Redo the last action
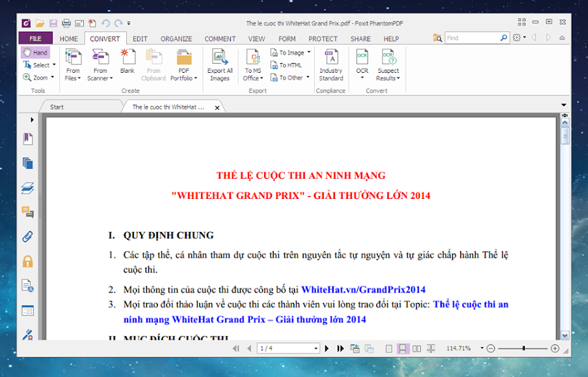The image size is (588, 377). (x=118, y=23)
